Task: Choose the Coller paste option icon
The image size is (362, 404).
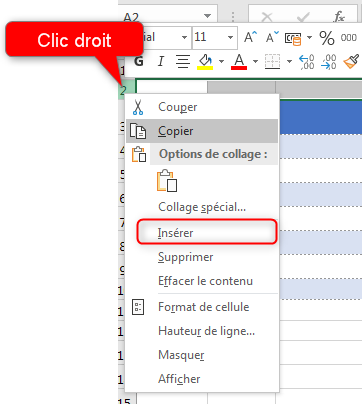Action: [x=167, y=180]
